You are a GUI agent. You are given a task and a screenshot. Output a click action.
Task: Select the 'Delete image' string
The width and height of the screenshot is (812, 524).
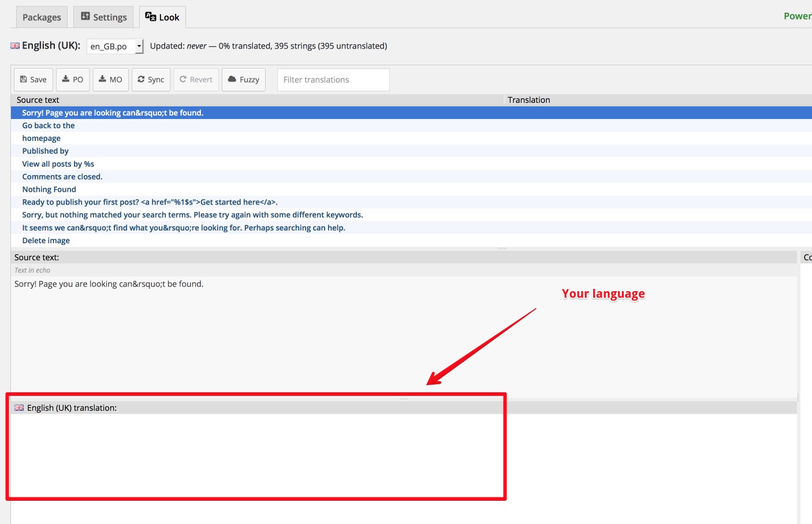point(411,240)
